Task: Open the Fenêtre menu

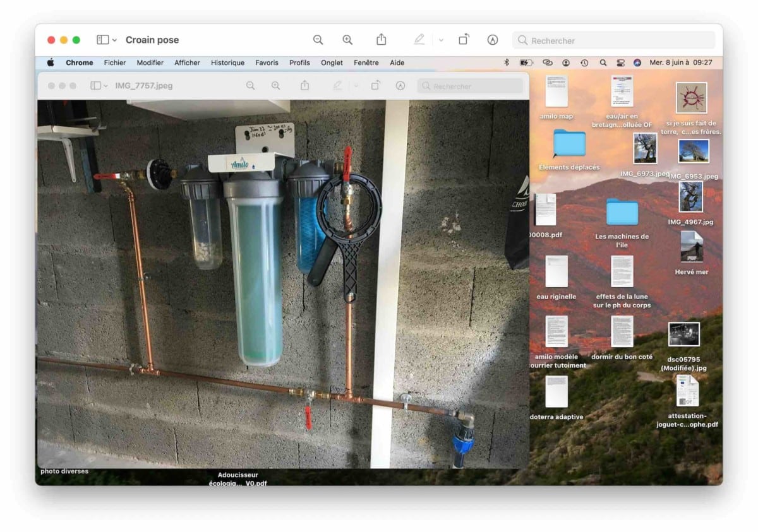Action: (x=366, y=62)
